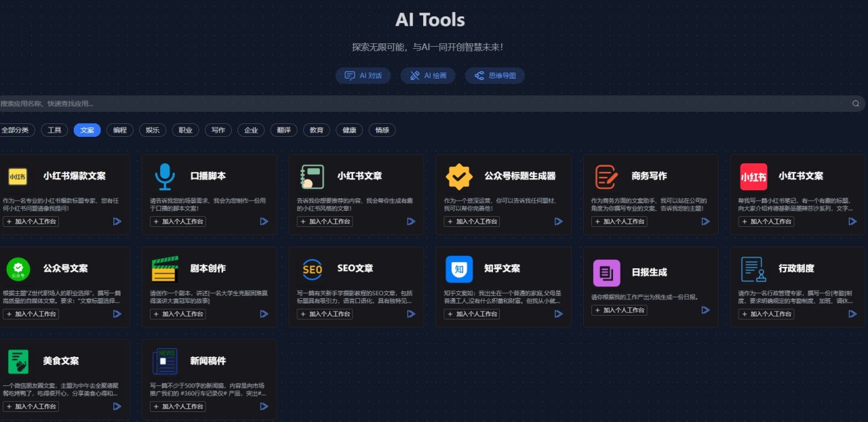Click the search magnifier icon
This screenshot has height=422, width=868.
click(855, 104)
